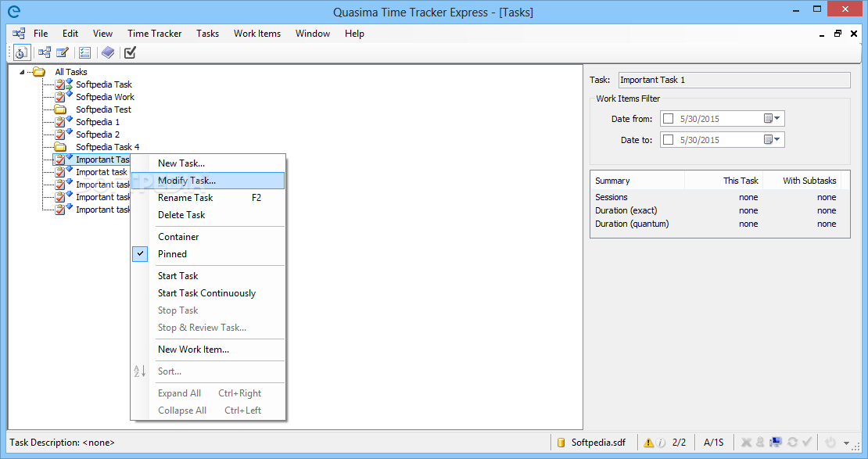Click the info circle status icon
The height and width of the screenshot is (459, 868).
(661, 443)
